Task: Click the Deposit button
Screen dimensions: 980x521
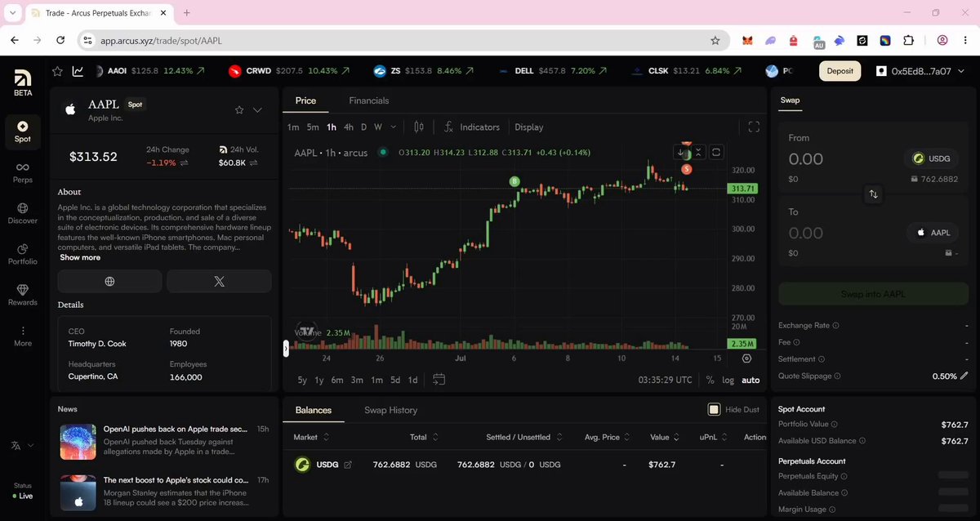Action: pos(840,71)
